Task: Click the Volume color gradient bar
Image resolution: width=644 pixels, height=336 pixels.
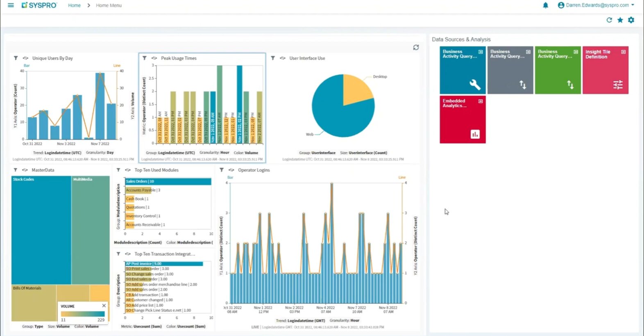Action: [83, 314]
